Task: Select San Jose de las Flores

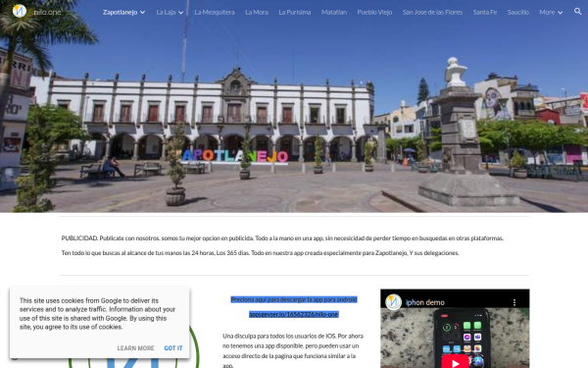Action: click(432, 13)
